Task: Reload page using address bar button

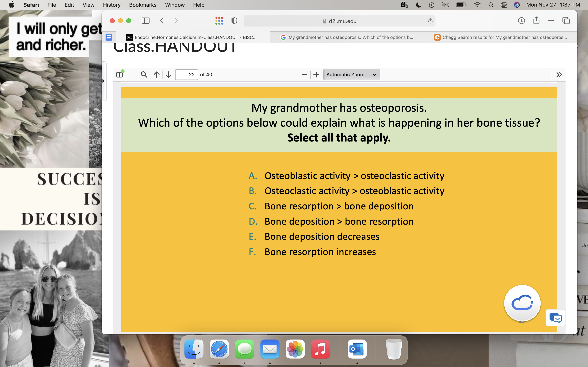Action: point(430,21)
